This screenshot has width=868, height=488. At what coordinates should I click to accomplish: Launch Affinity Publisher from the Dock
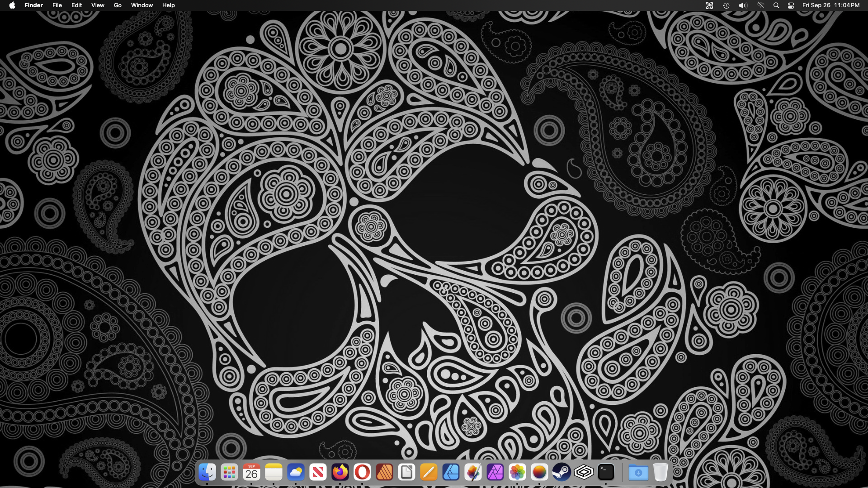[384, 473]
